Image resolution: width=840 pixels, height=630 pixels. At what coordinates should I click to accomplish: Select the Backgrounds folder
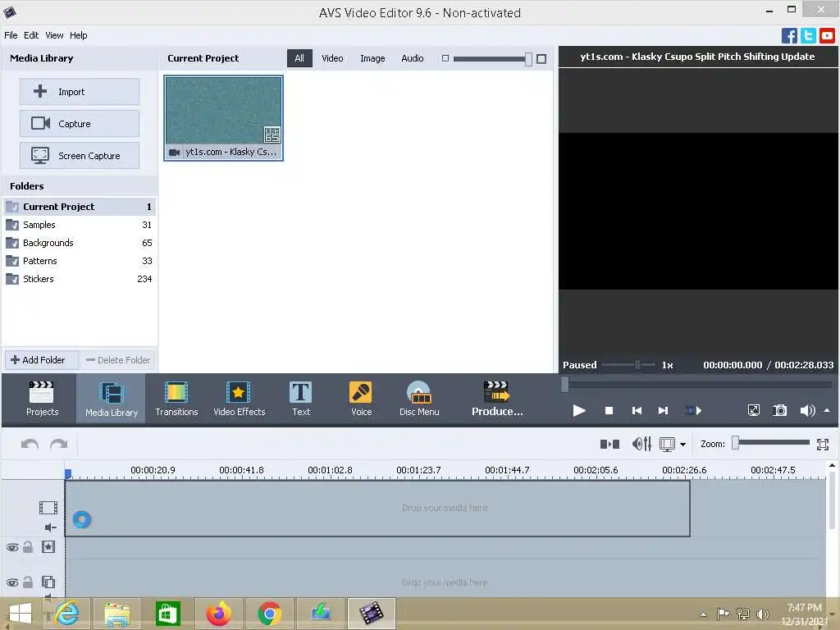click(80, 243)
